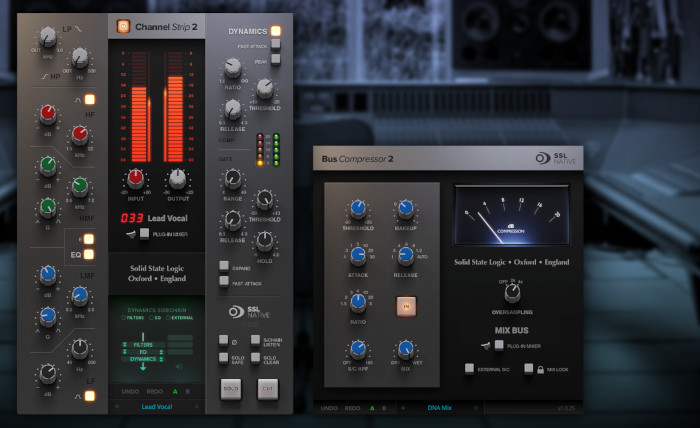700x428 pixels.
Task: Select preset slot A in Channel Strip
Action: coord(175,391)
